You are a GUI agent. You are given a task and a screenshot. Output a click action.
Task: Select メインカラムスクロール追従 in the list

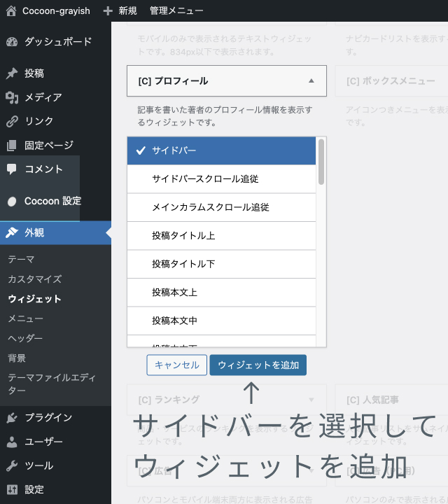tap(221, 207)
